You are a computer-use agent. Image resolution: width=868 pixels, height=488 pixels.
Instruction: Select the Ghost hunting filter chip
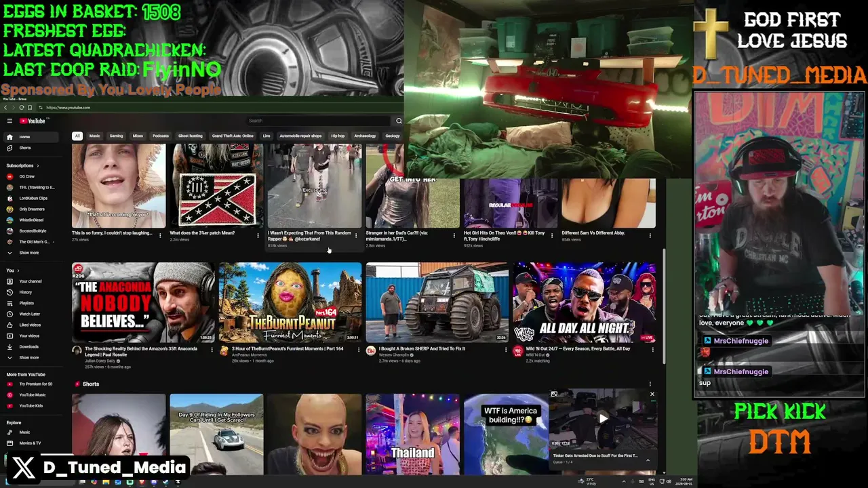[191, 136]
